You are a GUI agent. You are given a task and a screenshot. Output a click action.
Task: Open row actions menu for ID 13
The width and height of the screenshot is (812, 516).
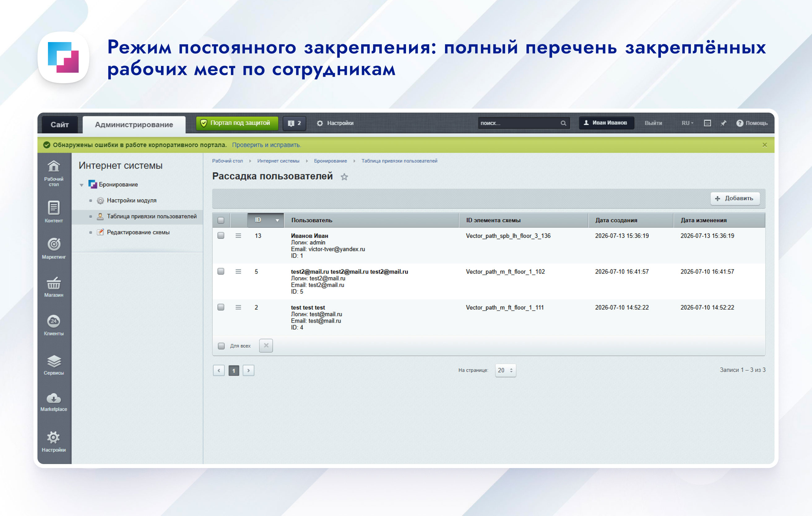(238, 236)
